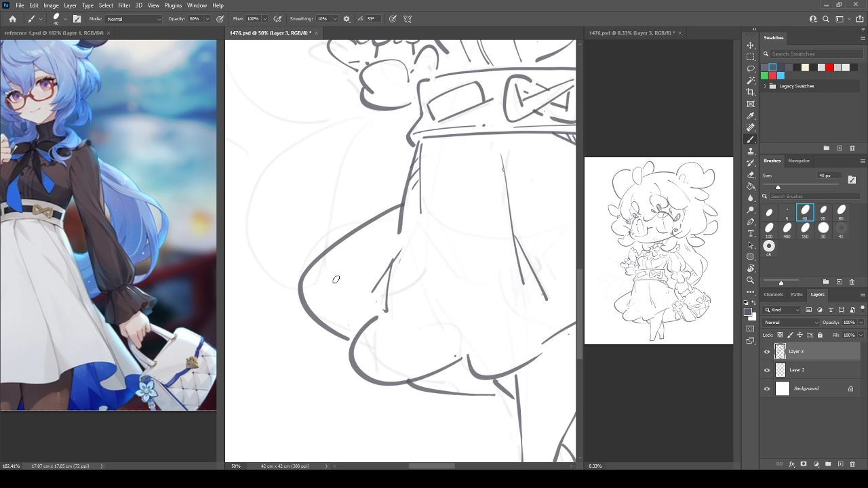Viewport: 868px width, 488px height.
Task: Open the brush Mode dropdown
Action: [134, 19]
